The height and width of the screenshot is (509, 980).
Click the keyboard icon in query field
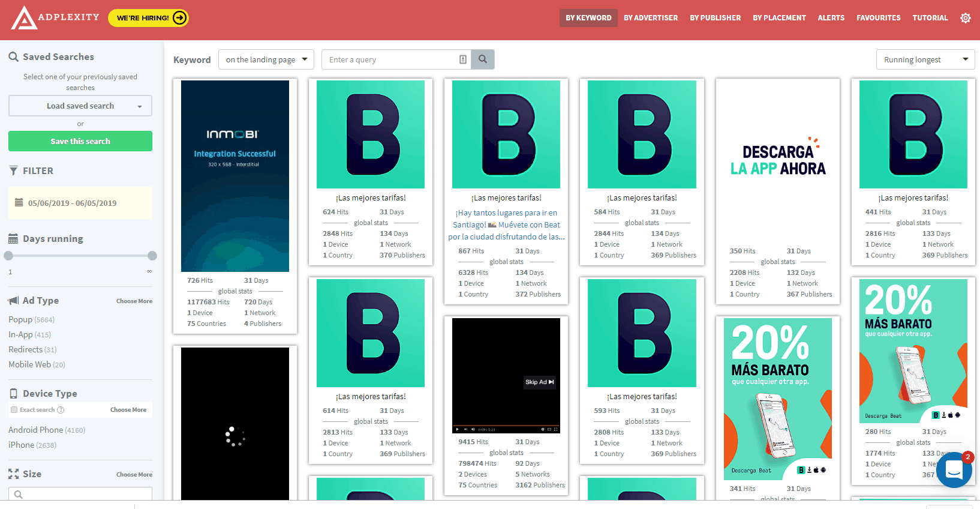463,59
